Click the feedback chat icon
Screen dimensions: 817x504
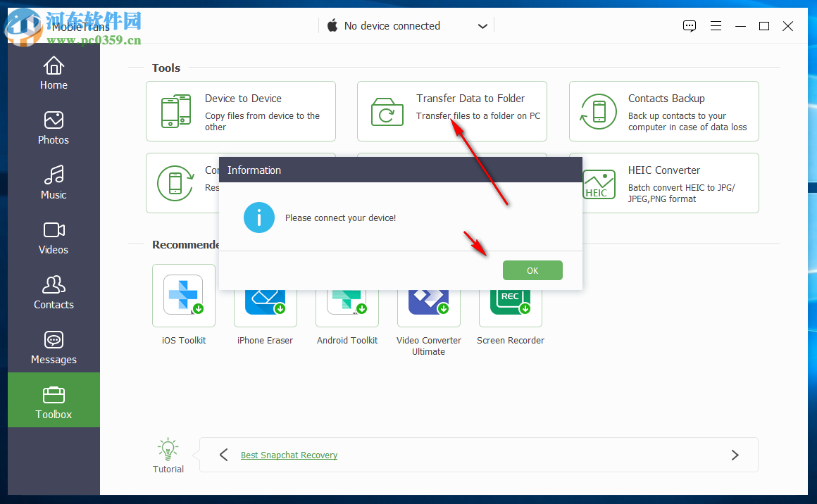coord(689,25)
